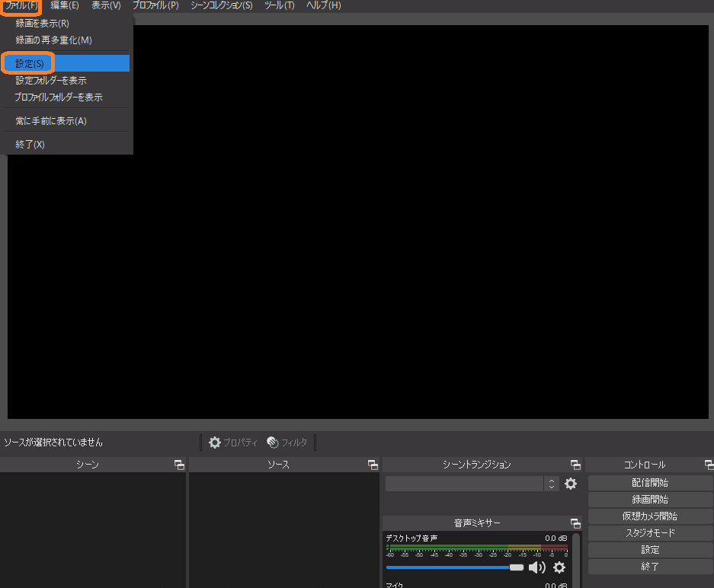Viewport: 714px width, 588px height.
Task: Click the 仮想カメラ開始 button
Action: click(x=650, y=516)
